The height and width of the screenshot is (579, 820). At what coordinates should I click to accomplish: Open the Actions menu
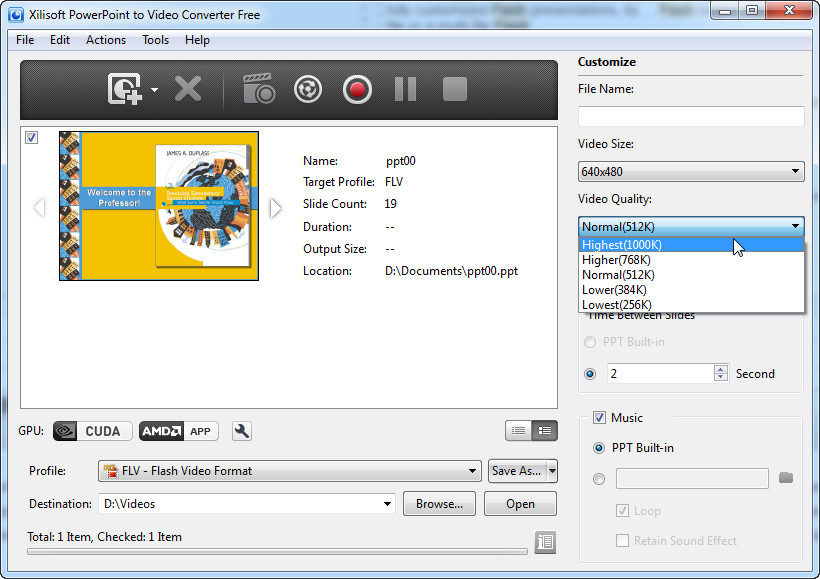coord(106,40)
